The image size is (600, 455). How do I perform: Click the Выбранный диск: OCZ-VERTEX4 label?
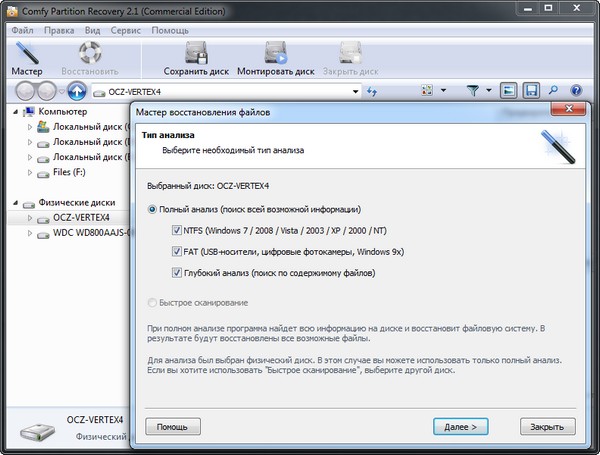point(208,186)
